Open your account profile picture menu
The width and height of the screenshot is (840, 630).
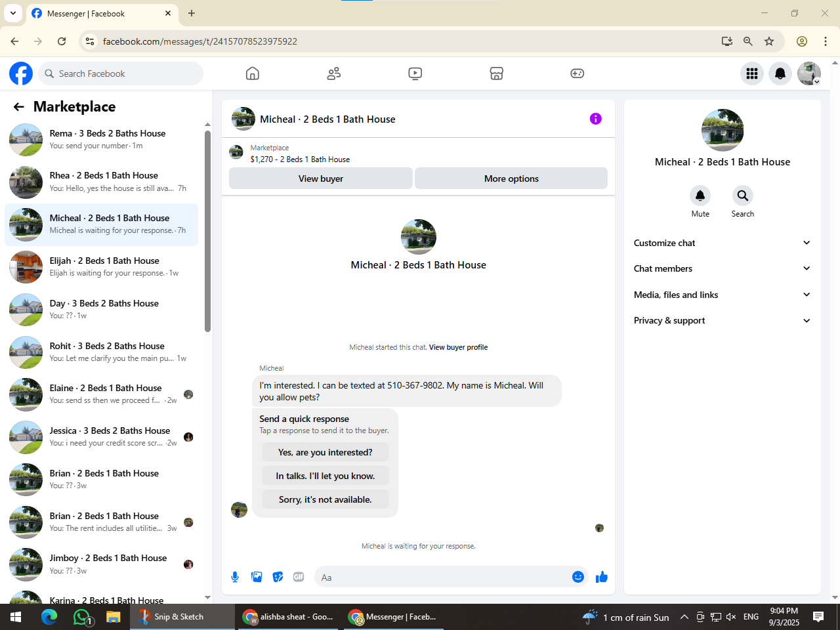809,73
